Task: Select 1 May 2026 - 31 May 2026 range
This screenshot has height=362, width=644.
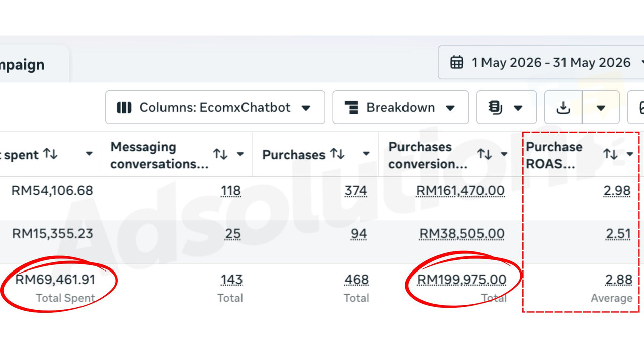Action: point(551,63)
